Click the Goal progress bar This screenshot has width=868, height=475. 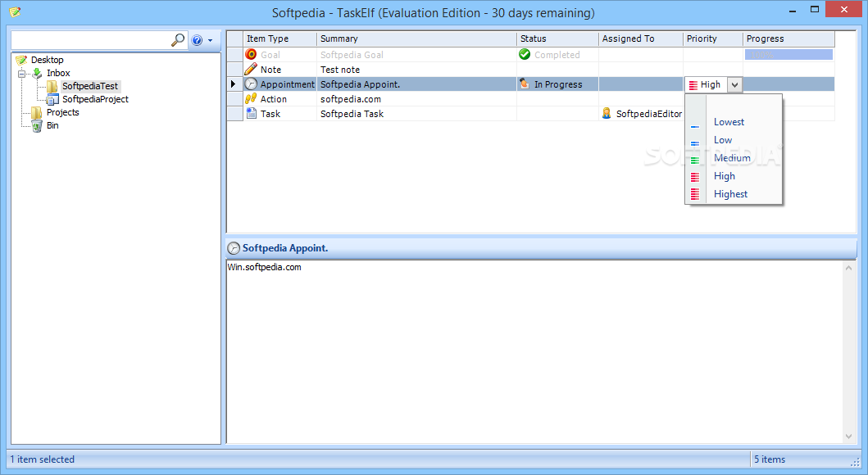(x=788, y=55)
